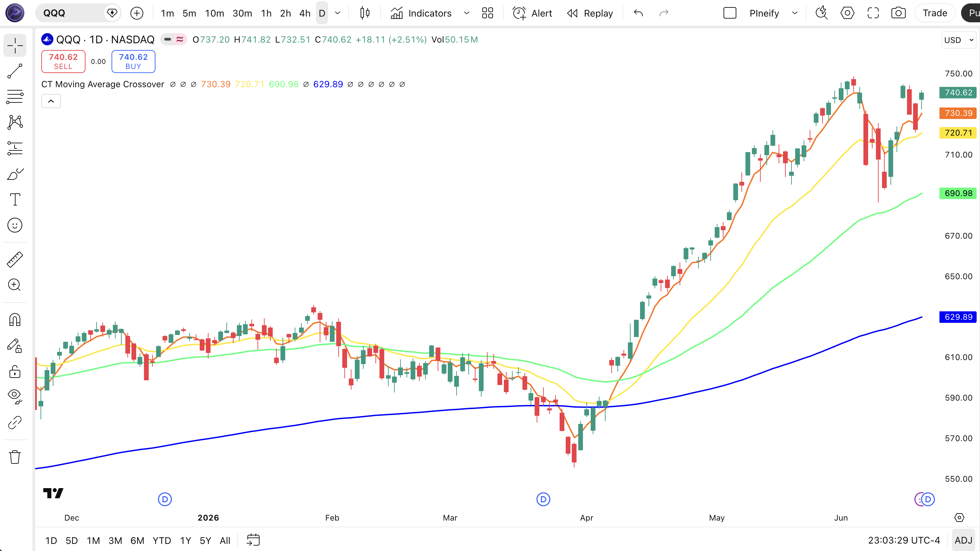Set the date range to 5D
This screenshot has height=551, width=980.
click(72, 540)
